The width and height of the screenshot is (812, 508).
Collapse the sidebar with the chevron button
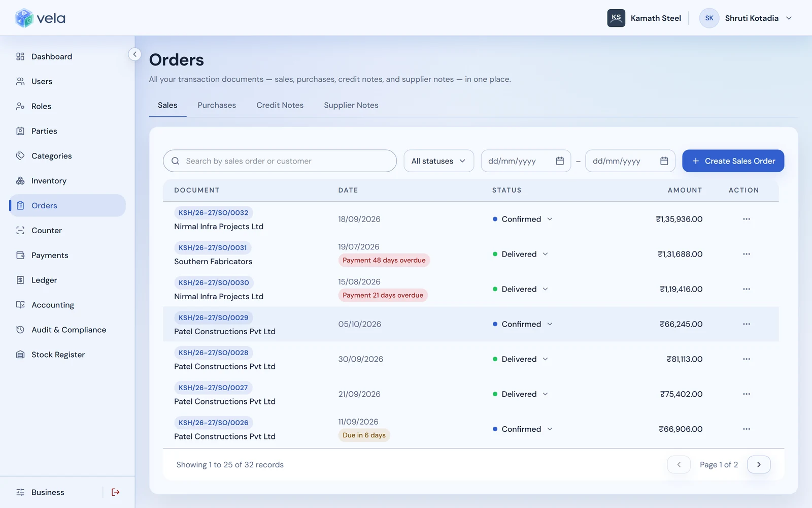[x=134, y=54]
